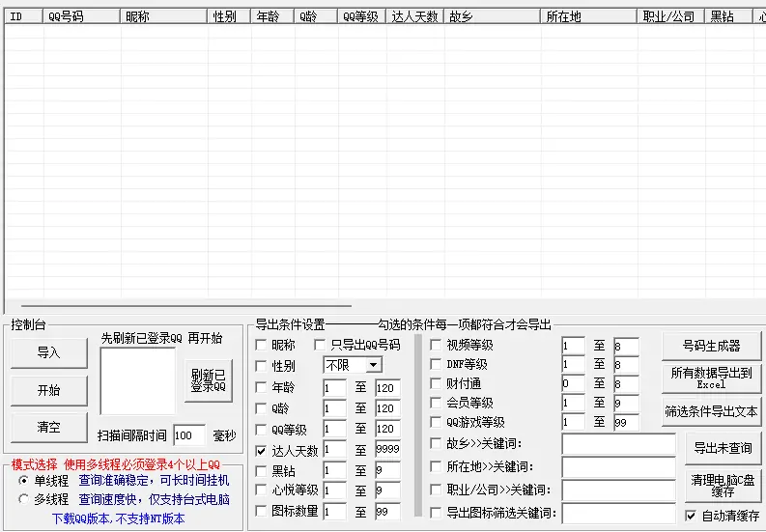Click the QQ号码 column header
The width and height of the screenshot is (766, 532).
tap(81, 16)
